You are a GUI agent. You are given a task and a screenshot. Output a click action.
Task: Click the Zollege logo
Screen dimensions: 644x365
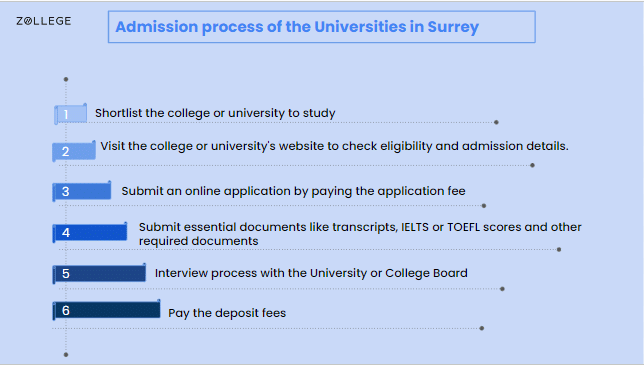[x=44, y=21]
